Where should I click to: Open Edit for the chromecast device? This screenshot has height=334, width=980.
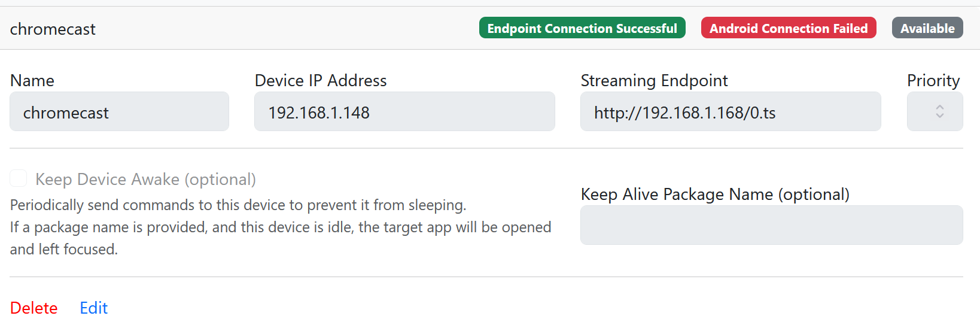(x=93, y=308)
